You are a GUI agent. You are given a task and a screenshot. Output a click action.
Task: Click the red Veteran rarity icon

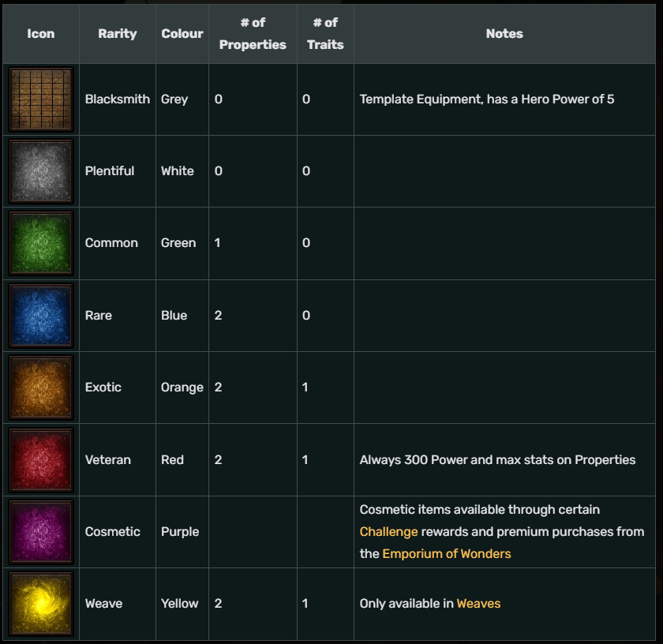pos(41,460)
